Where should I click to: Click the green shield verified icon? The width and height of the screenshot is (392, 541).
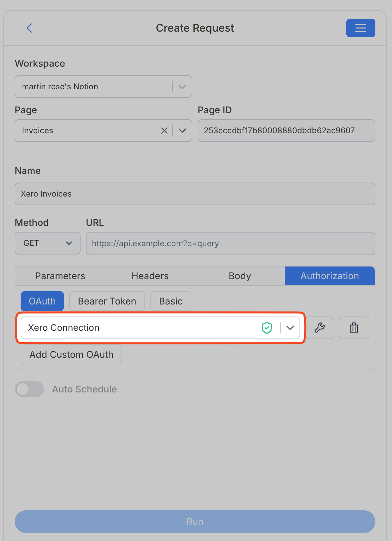pos(267,328)
